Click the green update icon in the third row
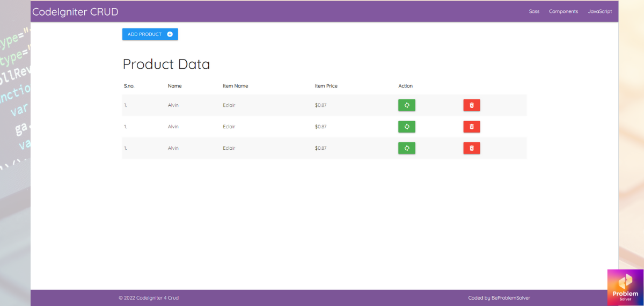 (x=407, y=148)
